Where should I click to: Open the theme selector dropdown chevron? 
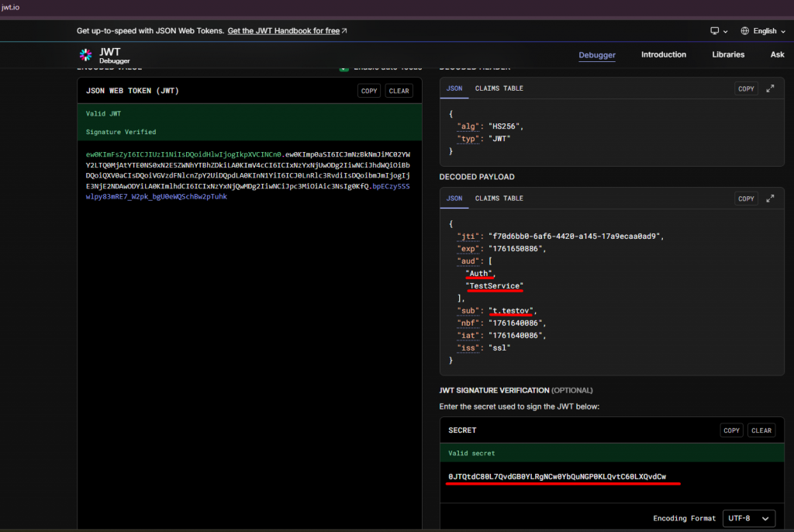pos(726,31)
